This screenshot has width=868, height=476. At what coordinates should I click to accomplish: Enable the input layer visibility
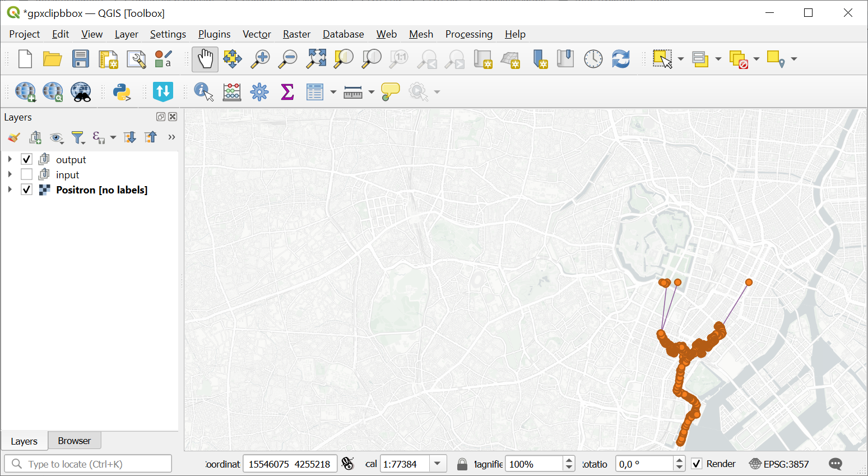(26, 174)
